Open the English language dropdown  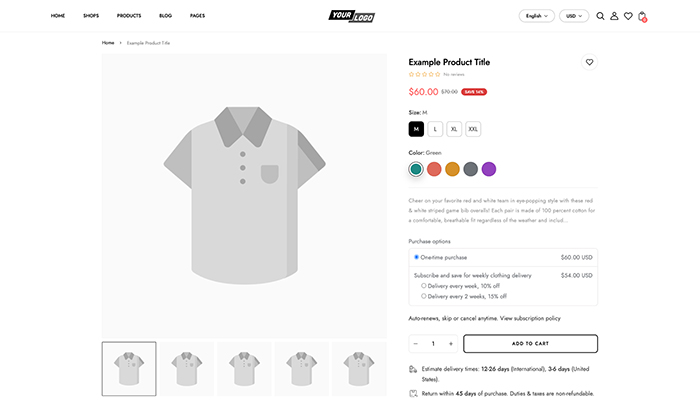click(536, 16)
